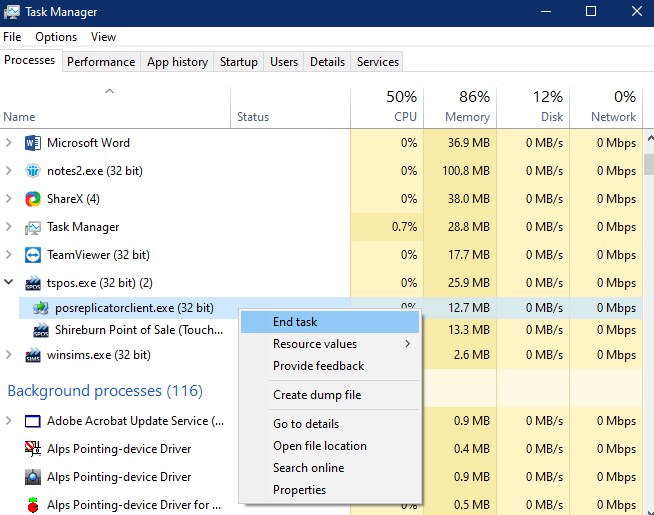Select the 2.6 MB memory value
The image size is (654, 515).
point(471,355)
